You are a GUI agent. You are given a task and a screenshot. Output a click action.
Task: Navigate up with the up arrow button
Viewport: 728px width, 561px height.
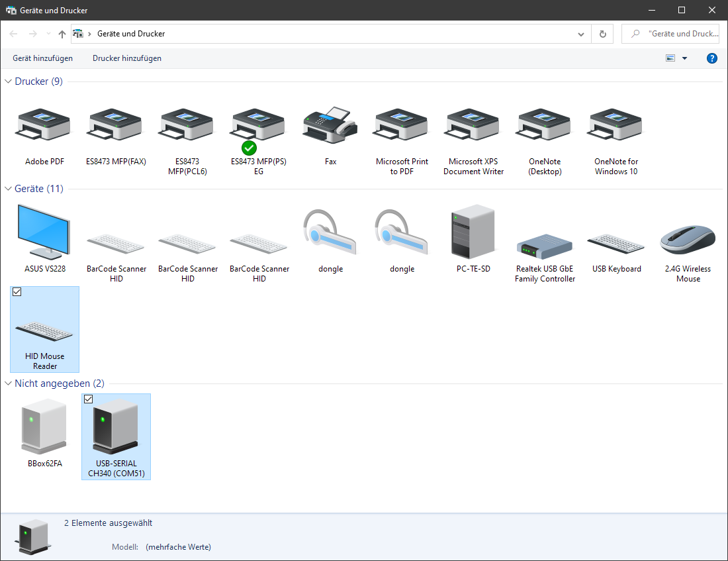pyautogui.click(x=62, y=34)
